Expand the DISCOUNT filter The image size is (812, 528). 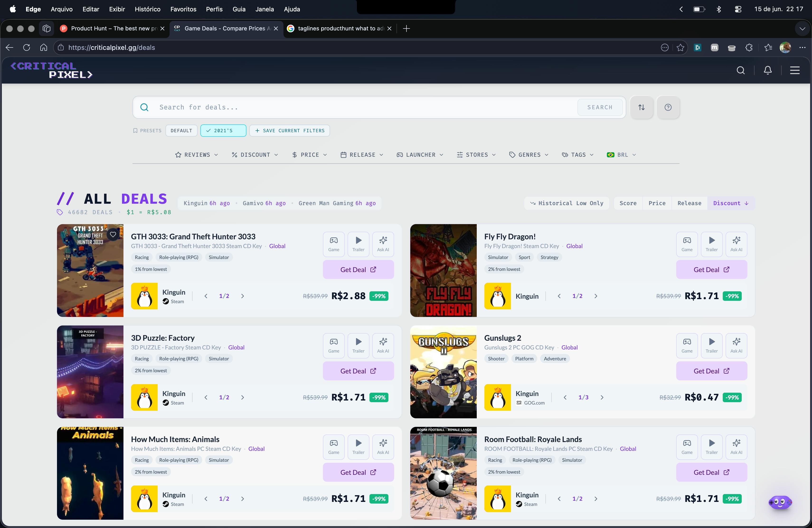click(x=255, y=155)
